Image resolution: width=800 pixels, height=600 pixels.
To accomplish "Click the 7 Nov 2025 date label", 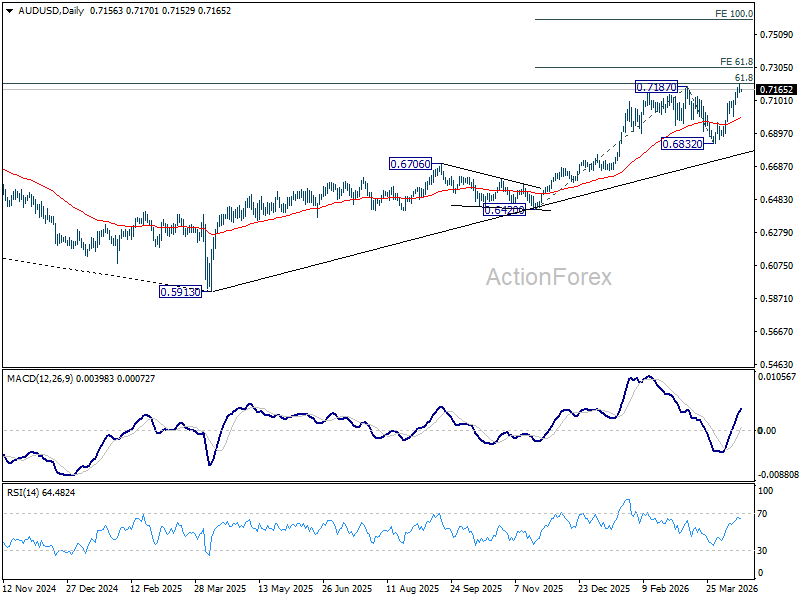I will (539, 589).
